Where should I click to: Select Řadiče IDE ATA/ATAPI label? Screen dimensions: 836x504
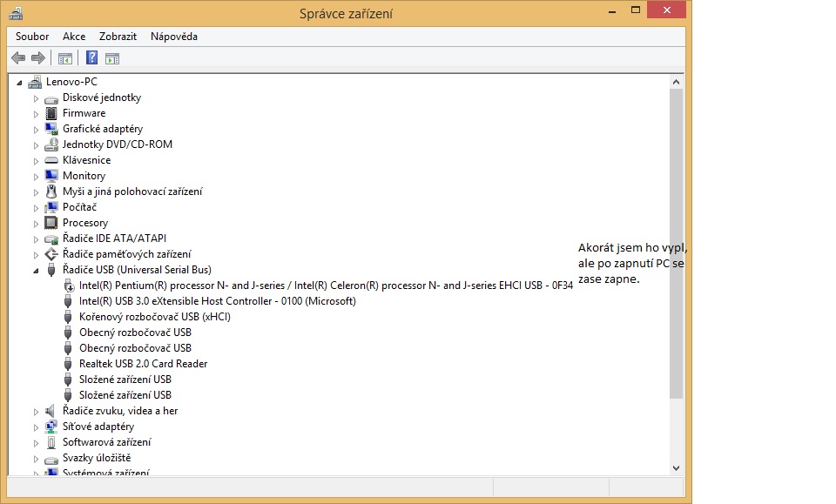point(114,239)
